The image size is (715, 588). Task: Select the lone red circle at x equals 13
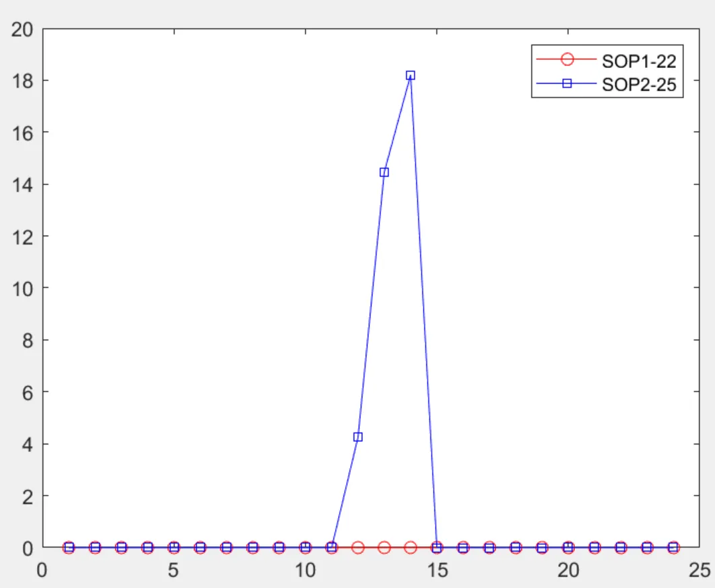[x=384, y=548]
